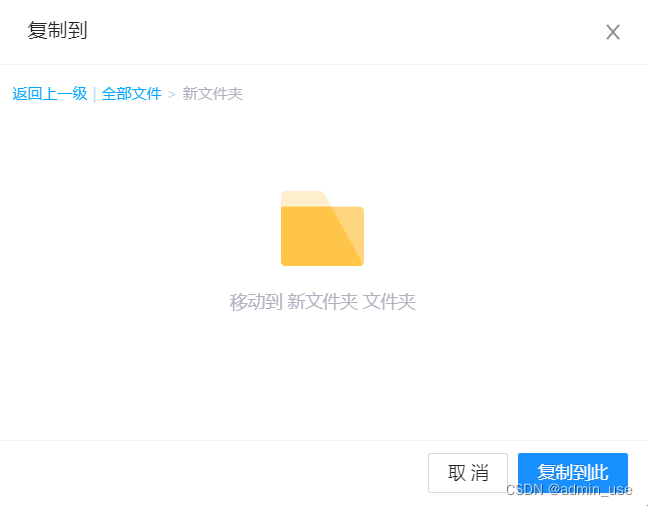This screenshot has width=648, height=506.
Task: Go to 全部文件 in breadcrumb
Action: pos(131,94)
